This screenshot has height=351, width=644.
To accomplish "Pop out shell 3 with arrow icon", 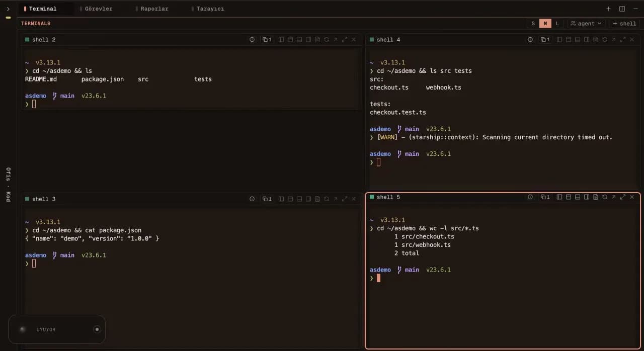I will (x=336, y=199).
